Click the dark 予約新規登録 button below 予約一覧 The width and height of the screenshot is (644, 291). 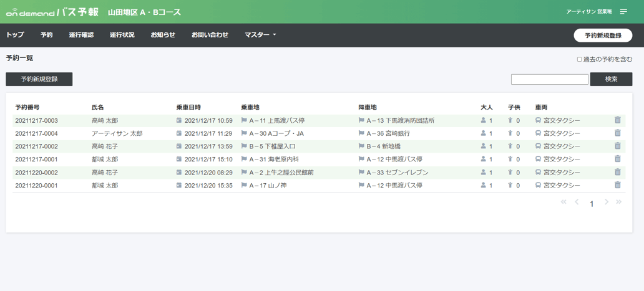39,79
